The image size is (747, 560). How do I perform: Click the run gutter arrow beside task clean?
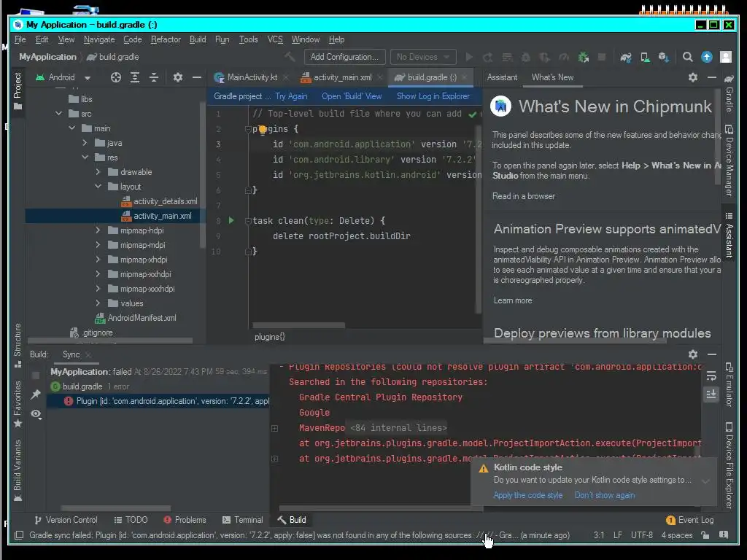(x=231, y=220)
